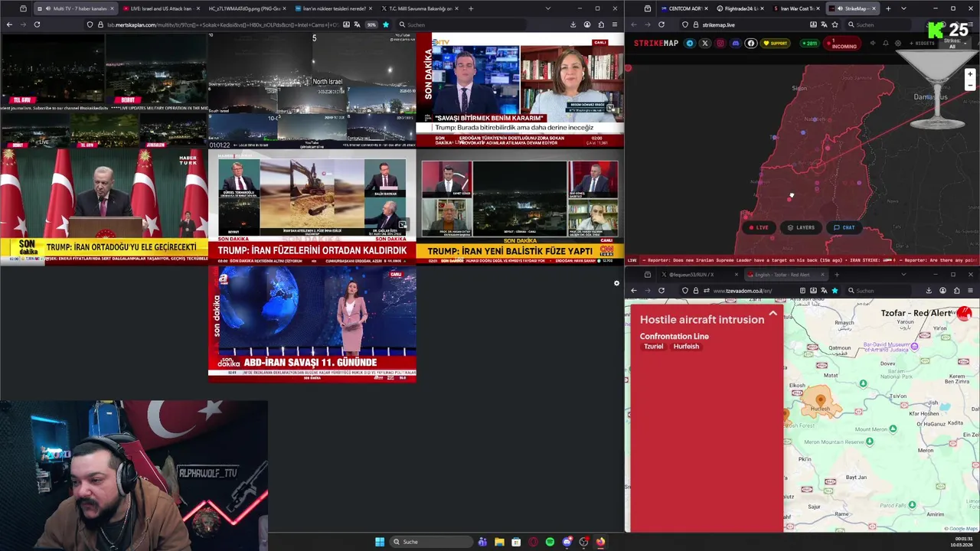Screen dimensions: 980x551
Task: Toggle the LIVE mode on StrikeMap
Action: coord(759,227)
